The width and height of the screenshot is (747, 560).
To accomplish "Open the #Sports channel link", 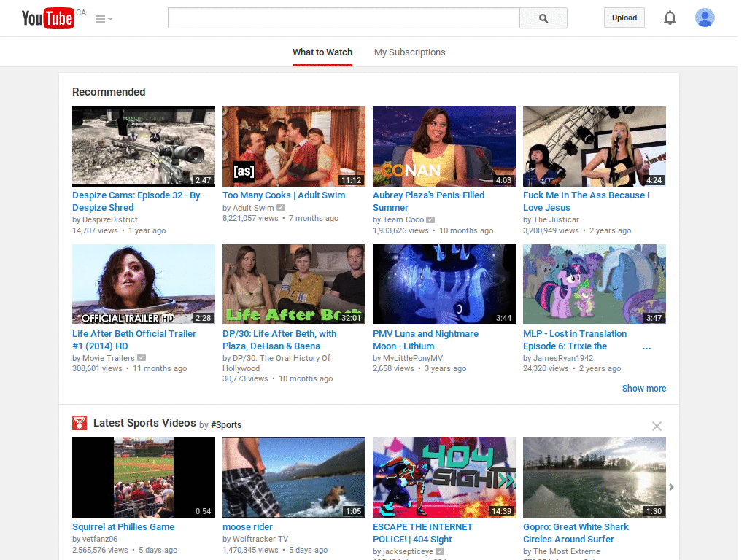I will [x=226, y=425].
